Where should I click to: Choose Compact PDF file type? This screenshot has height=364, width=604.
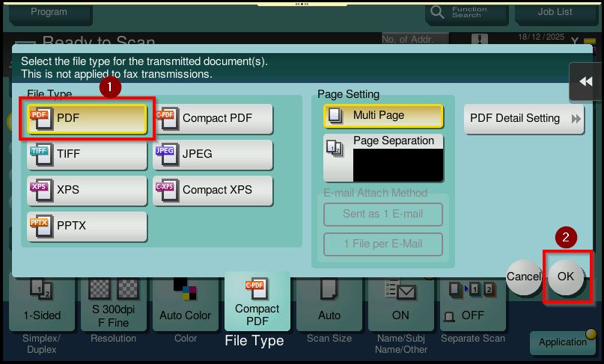[x=213, y=119]
